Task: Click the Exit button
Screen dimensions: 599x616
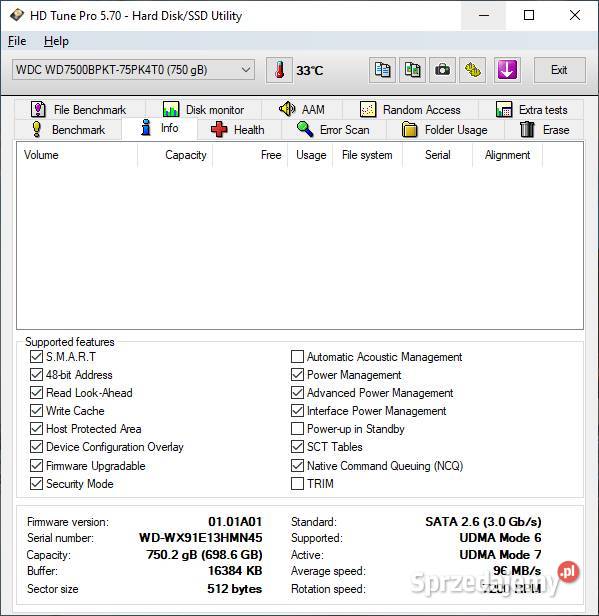Action: (559, 70)
